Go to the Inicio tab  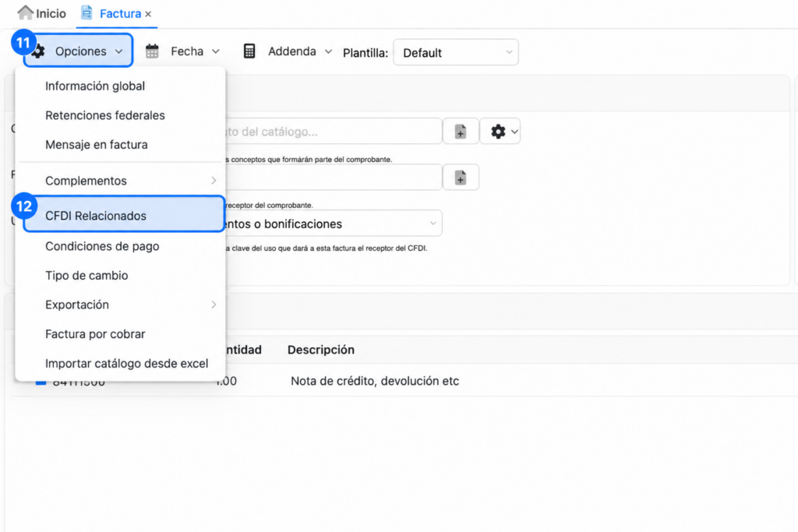point(42,13)
